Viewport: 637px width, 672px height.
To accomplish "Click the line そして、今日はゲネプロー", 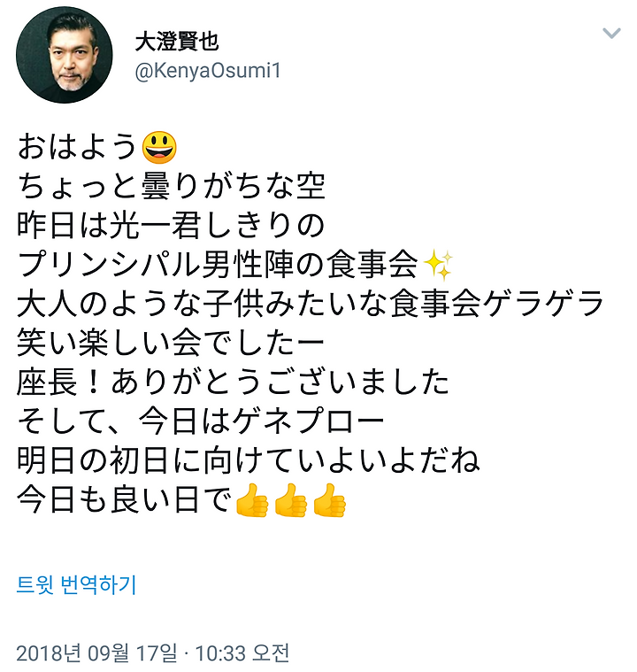I will click(x=201, y=421).
